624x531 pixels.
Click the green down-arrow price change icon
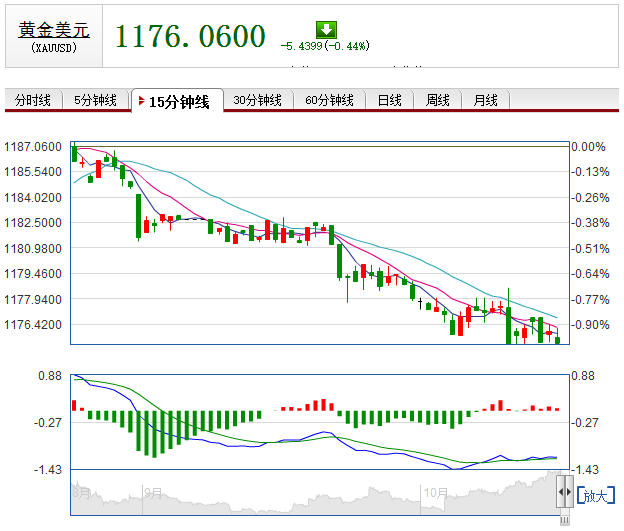tap(326, 30)
